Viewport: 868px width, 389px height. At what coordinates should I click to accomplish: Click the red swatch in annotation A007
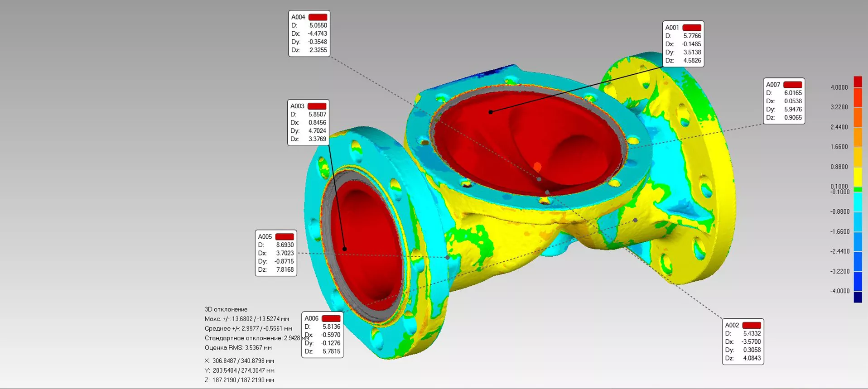(x=792, y=85)
